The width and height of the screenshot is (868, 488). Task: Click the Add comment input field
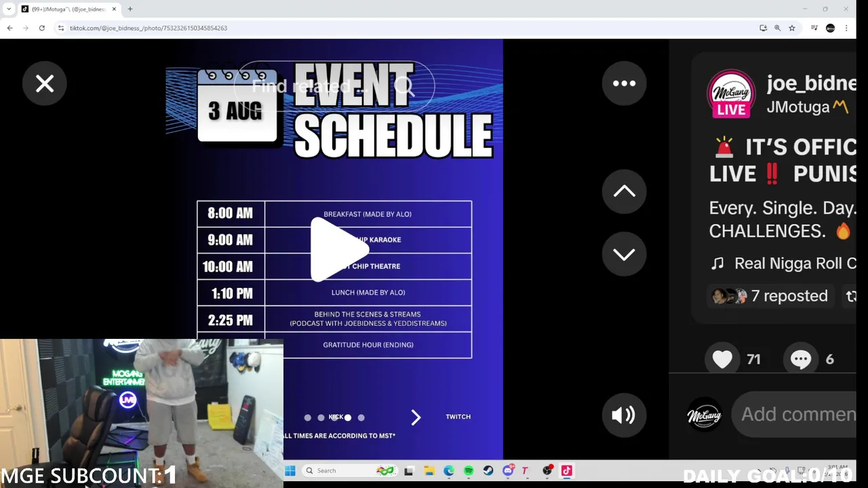pos(794,414)
